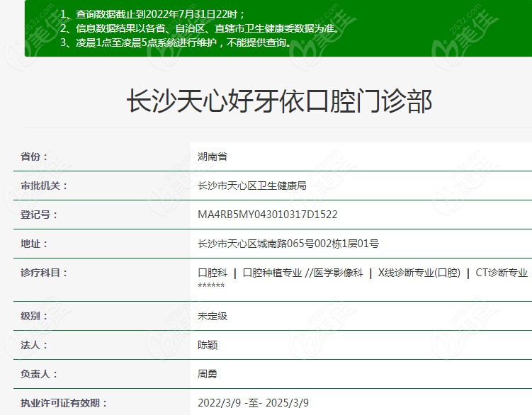Screen dimensions: 532x415
Task: Select the 诊疗科目 row label
Action: 44,273
